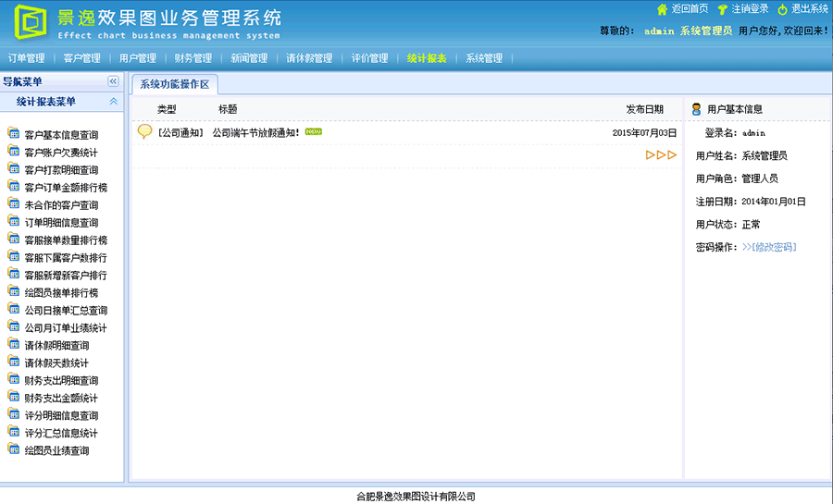
Task: Click the icon beside 客户基本信息查询
Action: coord(14,133)
